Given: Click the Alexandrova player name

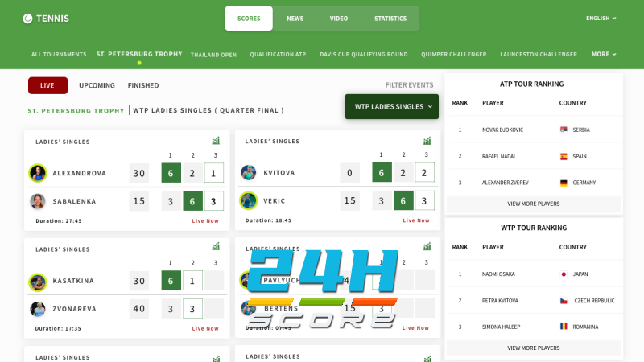Looking at the screenshot, I should 79,173.
